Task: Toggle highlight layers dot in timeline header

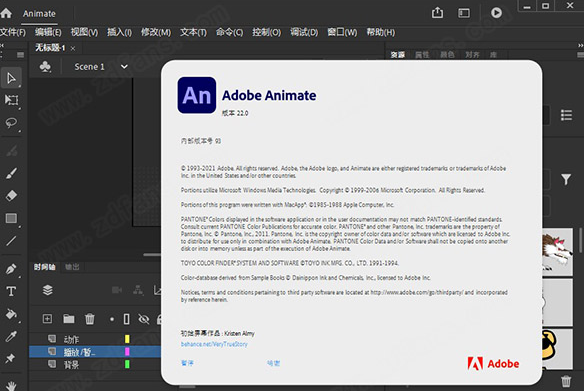Action: point(112,319)
